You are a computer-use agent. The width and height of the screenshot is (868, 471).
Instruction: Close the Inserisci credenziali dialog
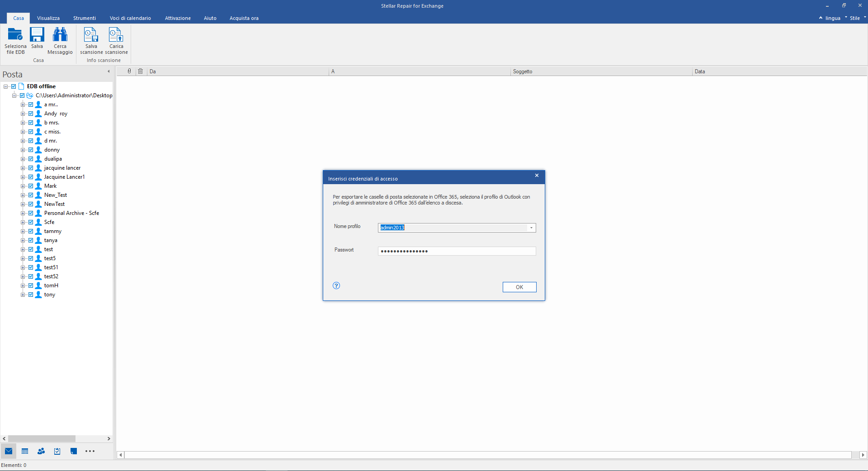click(x=537, y=176)
